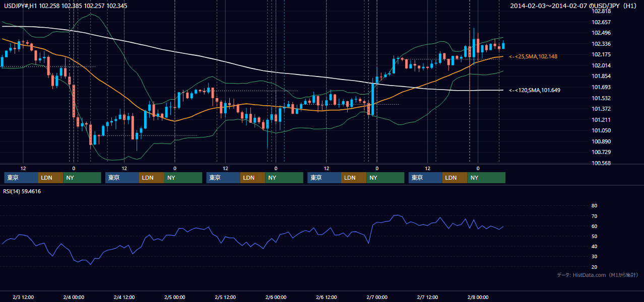Click the 東京 session box for 2/5
644x302 pixels.
click(223, 178)
